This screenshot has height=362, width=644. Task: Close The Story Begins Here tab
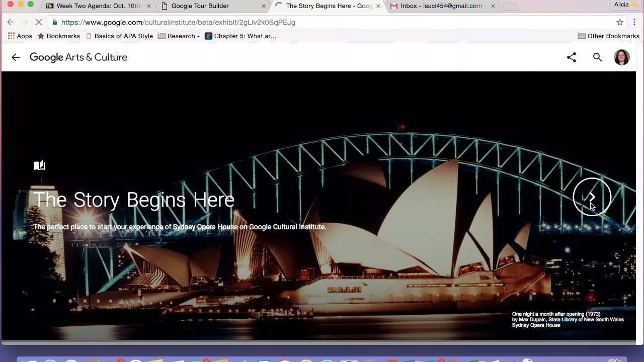pos(378,6)
